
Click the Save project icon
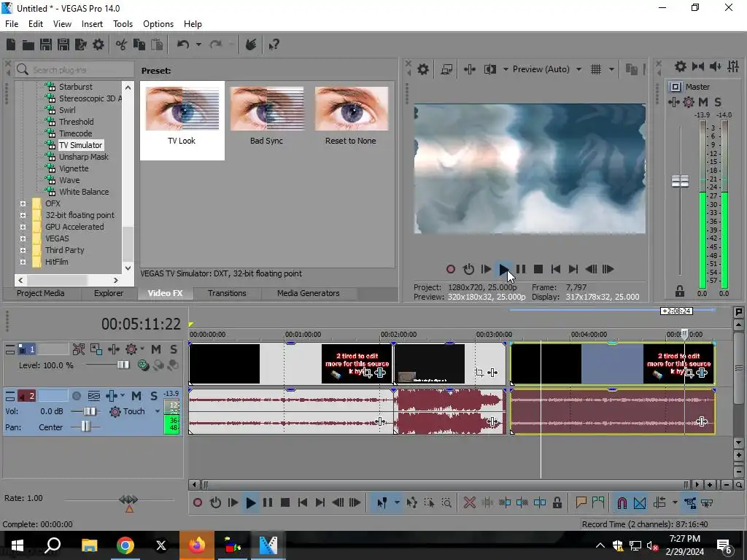tap(46, 44)
